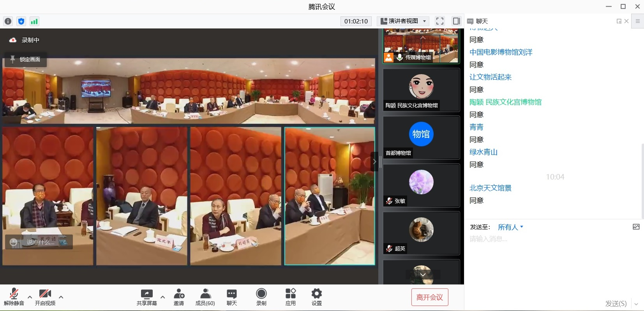644x311 pixels.
Task: Unmute the microphone
Action: [x=14, y=297]
